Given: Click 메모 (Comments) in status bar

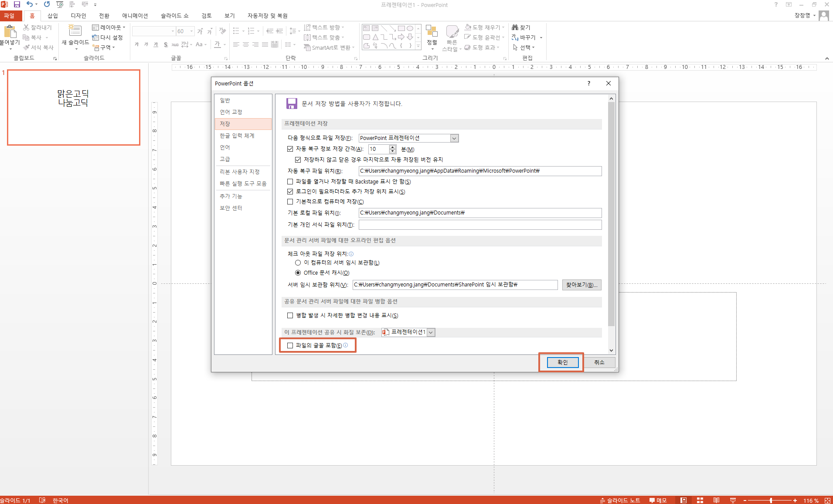Looking at the screenshot, I should 658,501.
